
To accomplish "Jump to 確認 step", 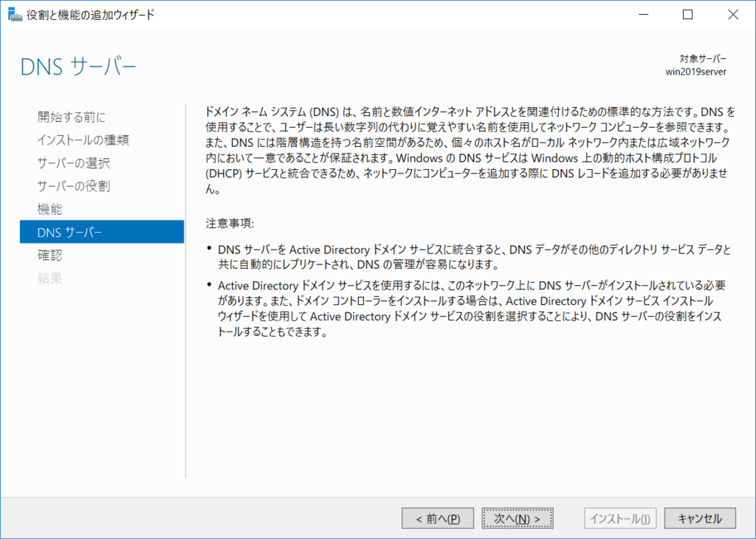I will [49, 255].
